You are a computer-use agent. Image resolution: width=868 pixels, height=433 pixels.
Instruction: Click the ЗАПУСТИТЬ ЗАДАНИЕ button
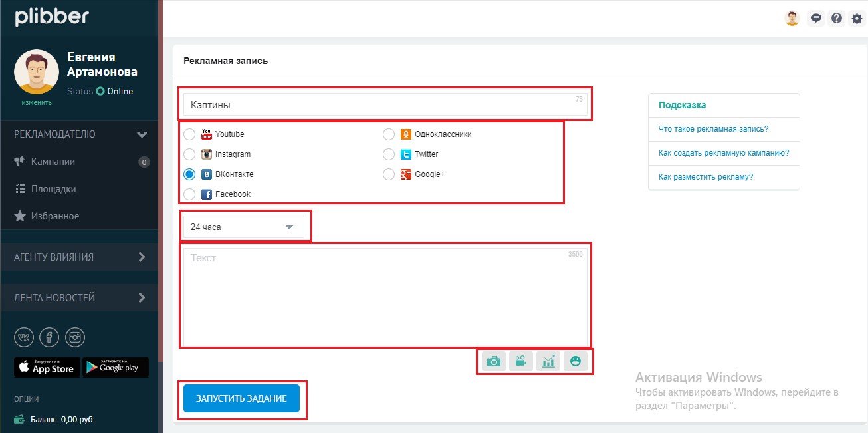point(241,398)
